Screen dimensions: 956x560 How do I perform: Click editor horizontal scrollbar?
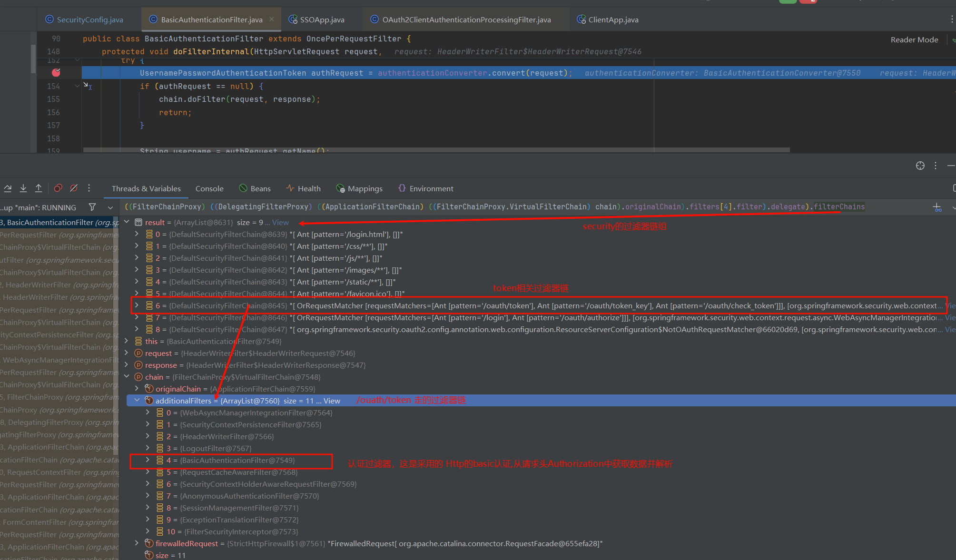pos(436,150)
